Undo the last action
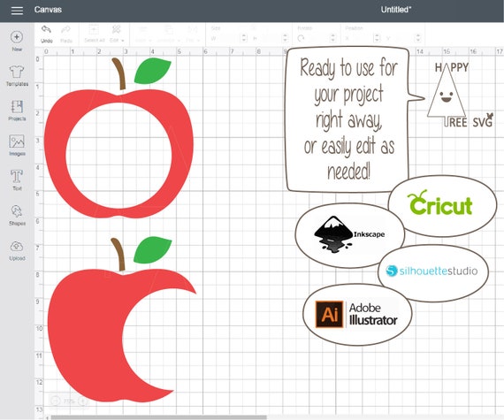Screen dimensions: 504x420 47,34
